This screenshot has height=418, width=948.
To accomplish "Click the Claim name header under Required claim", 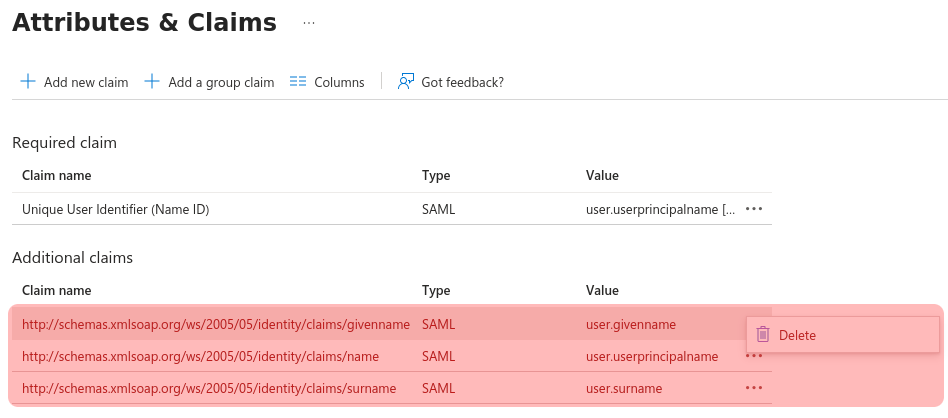I will pos(57,175).
